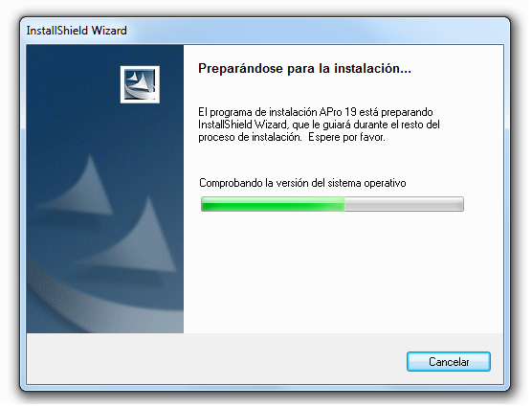Click the 'InstallShield Wizard, que le guiará' text line
The width and height of the screenshot is (532, 408).
pos(321,125)
